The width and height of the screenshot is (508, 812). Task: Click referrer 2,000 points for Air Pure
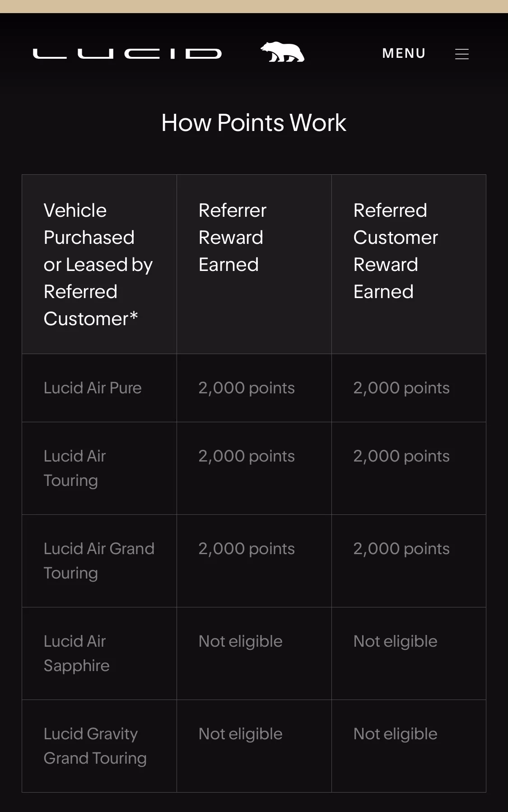(247, 388)
